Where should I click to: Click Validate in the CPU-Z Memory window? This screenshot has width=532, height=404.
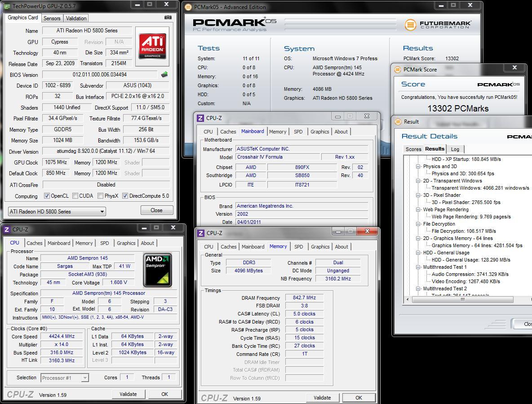tap(322, 398)
